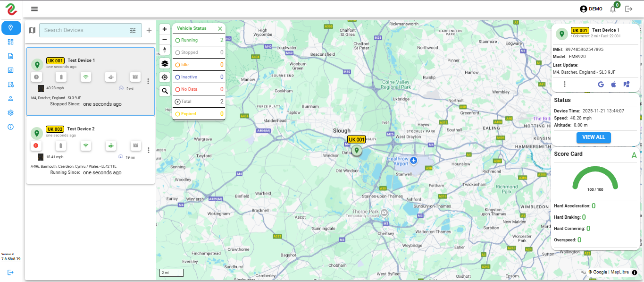The width and height of the screenshot is (644, 282).
Task: Open the DEMO account menu
Action: coord(591,9)
